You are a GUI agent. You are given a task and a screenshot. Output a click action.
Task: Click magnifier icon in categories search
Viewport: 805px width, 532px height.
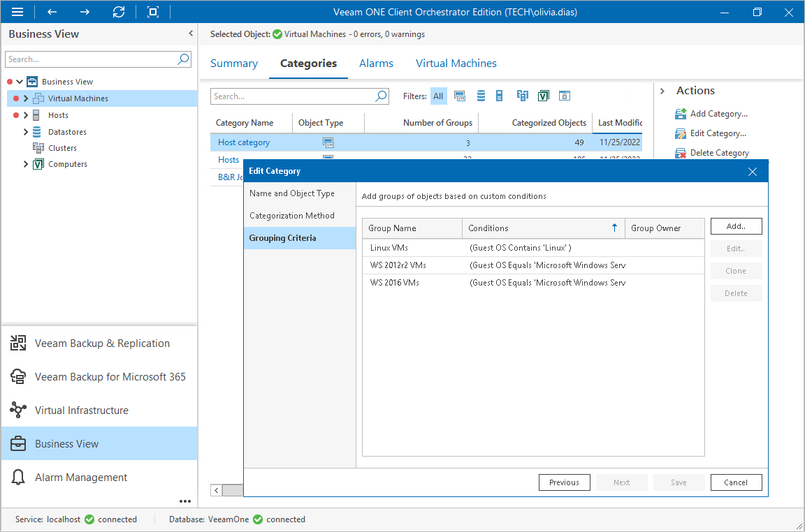[x=381, y=96]
